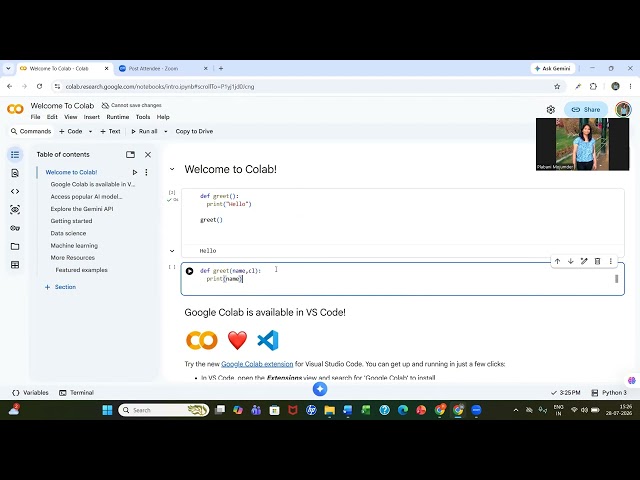This screenshot has width=640, height=480.
Task: Open the Insert menu
Action: coord(91,117)
